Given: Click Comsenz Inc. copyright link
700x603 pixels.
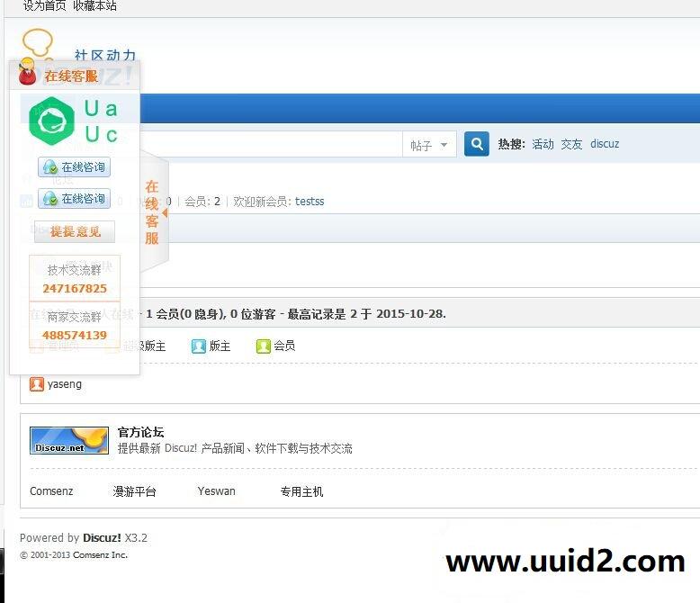Looking at the screenshot, I should pos(100,554).
